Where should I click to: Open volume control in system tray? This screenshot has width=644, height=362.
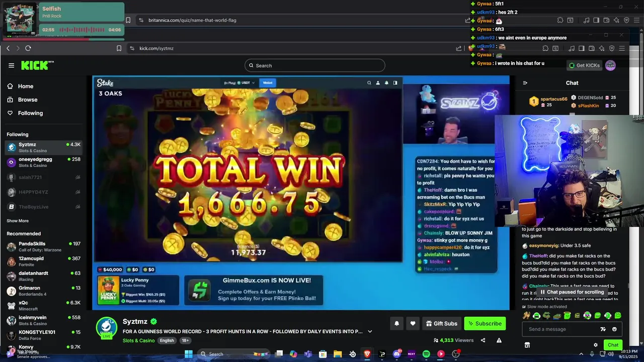pos(612,354)
